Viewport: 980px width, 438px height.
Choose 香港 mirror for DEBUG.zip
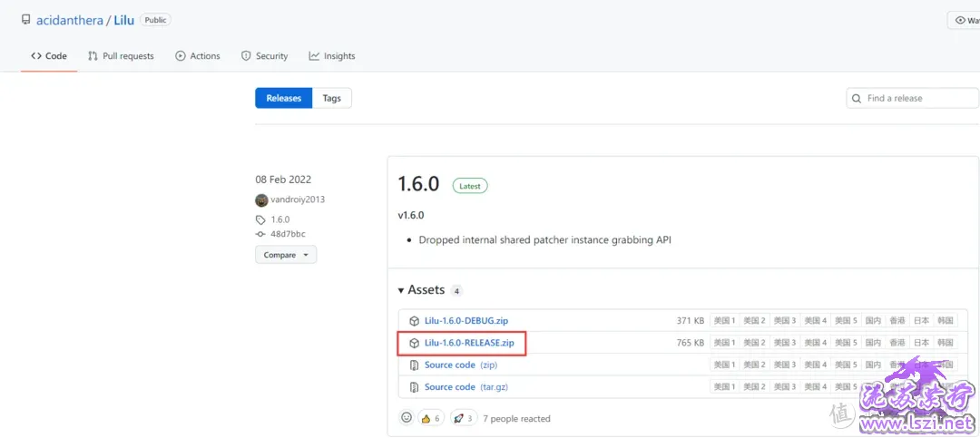(x=897, y=320)
